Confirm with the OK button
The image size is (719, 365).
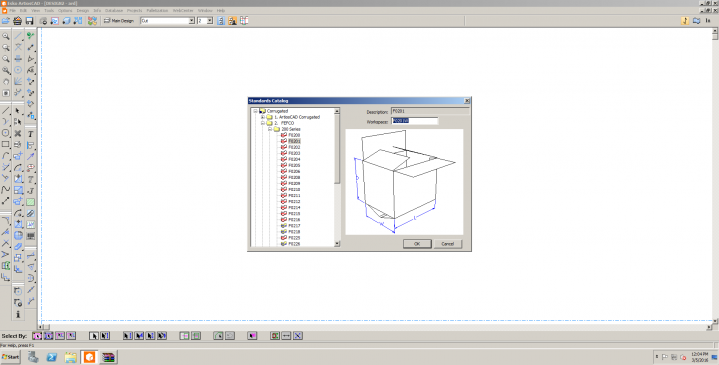tap(417, 243)
